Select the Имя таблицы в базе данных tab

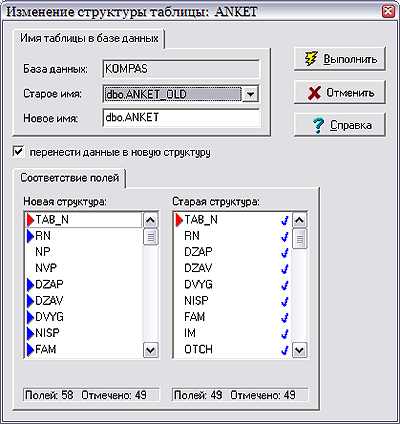point(89,38)
